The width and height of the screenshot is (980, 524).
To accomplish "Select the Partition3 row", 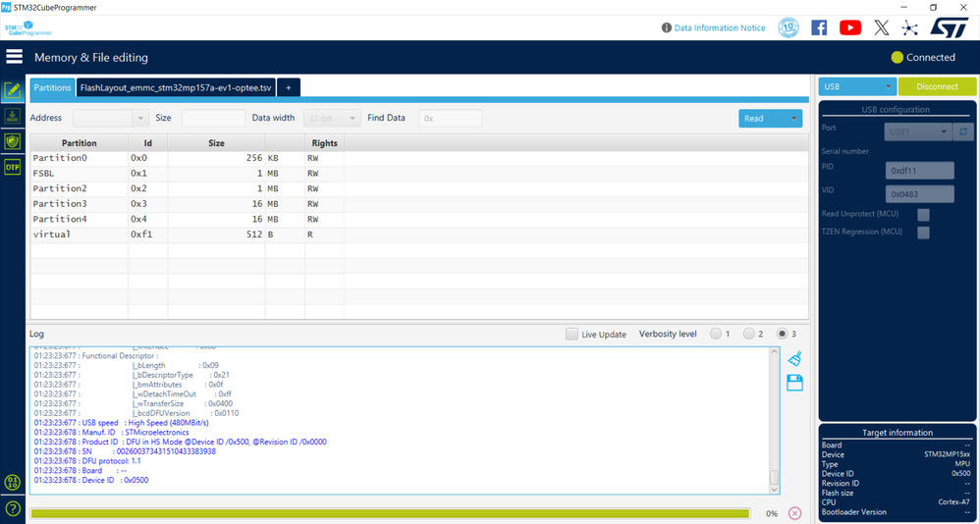I will 419,204.
